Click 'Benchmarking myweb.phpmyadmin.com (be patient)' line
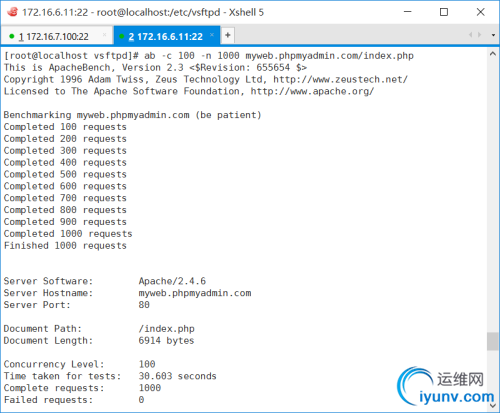This screenshot has height=413, width=500. tap(132, 115)
